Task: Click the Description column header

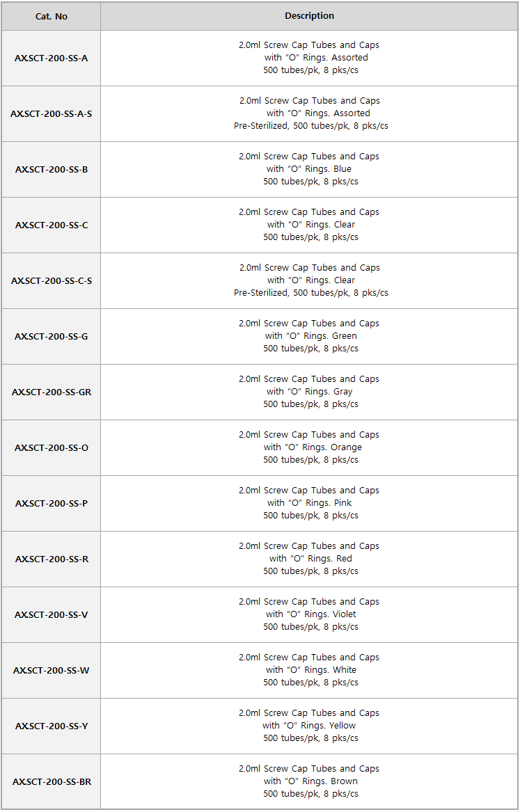Action: click(x=309, y=16)
